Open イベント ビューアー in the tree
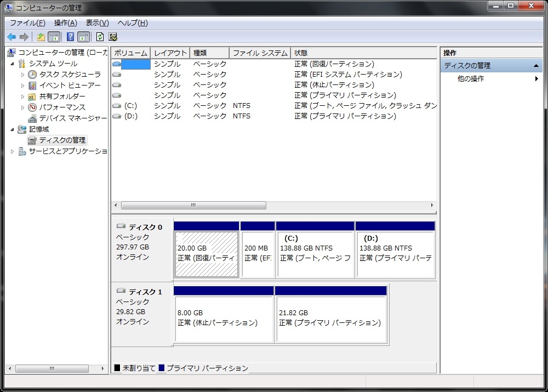Viewport: 548px width, 392px height. pyautogui.click(x=70, y=86)
